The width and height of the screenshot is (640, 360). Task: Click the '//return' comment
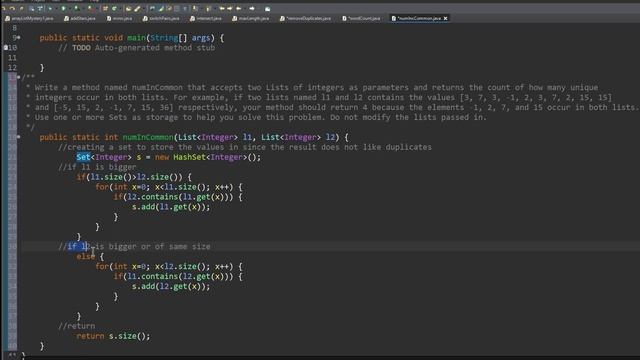[76, 326]
